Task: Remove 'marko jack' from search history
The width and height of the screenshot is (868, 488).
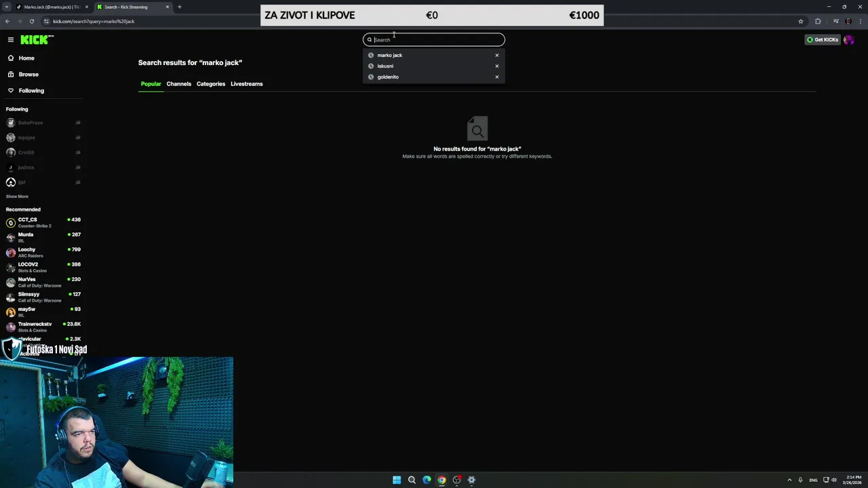Action: 497,56
